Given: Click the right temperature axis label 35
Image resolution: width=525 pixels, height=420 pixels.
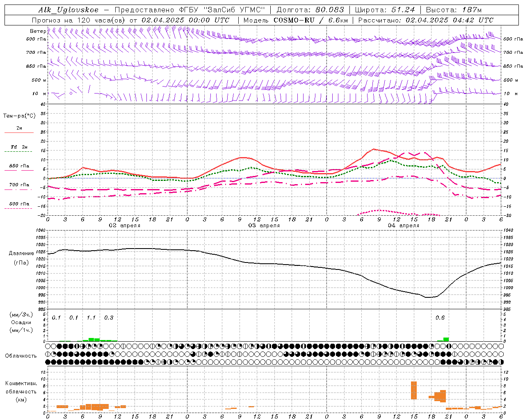Looking at the screenshot, I should [506, 114].
